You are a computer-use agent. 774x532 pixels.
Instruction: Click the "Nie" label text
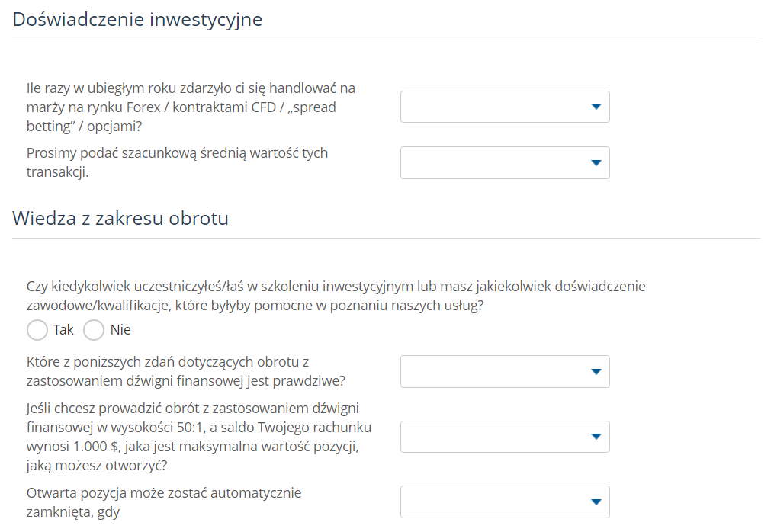pos(120,330)
